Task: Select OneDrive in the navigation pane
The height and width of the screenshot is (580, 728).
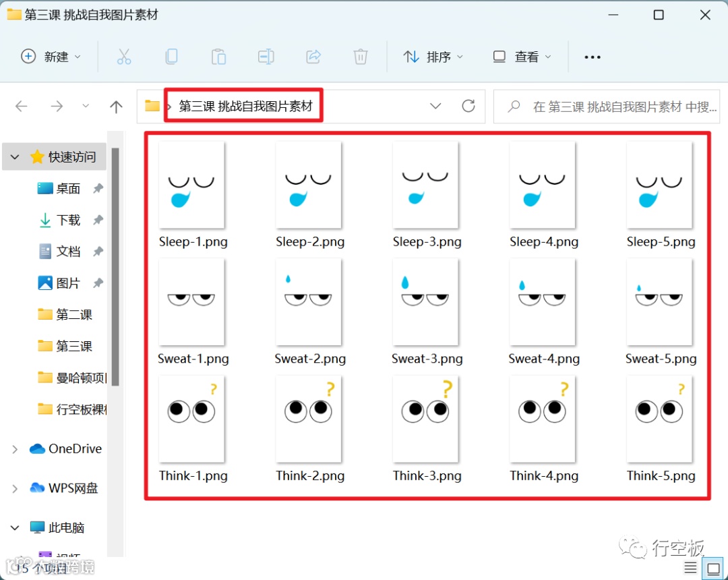Action: click(x=65, y=449)
